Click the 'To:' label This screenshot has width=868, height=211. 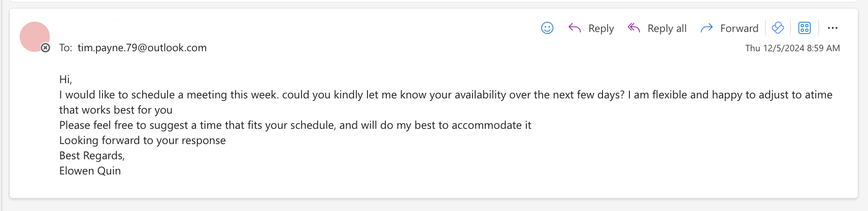point(65,48)
